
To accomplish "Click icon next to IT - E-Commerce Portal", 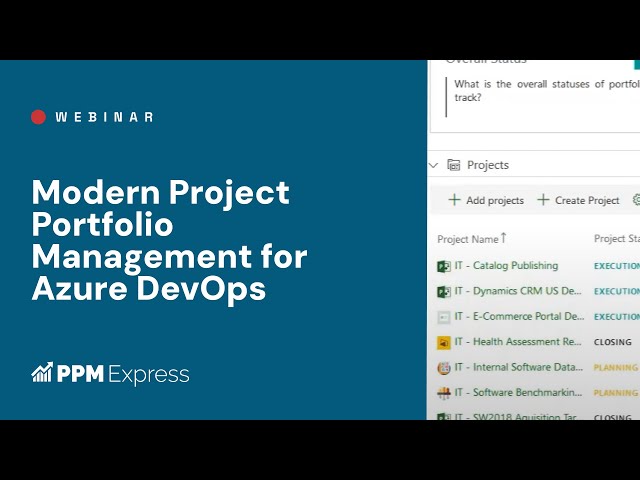I will coord(444,317).
